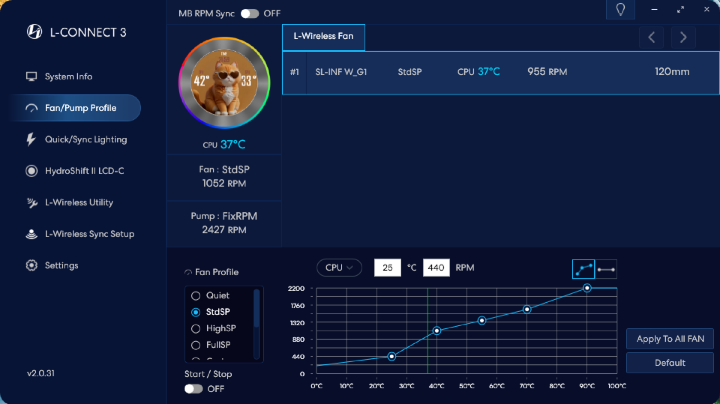Choose the HighSP fan profile
The image size is (720, 404).
(x=220, y=328)
